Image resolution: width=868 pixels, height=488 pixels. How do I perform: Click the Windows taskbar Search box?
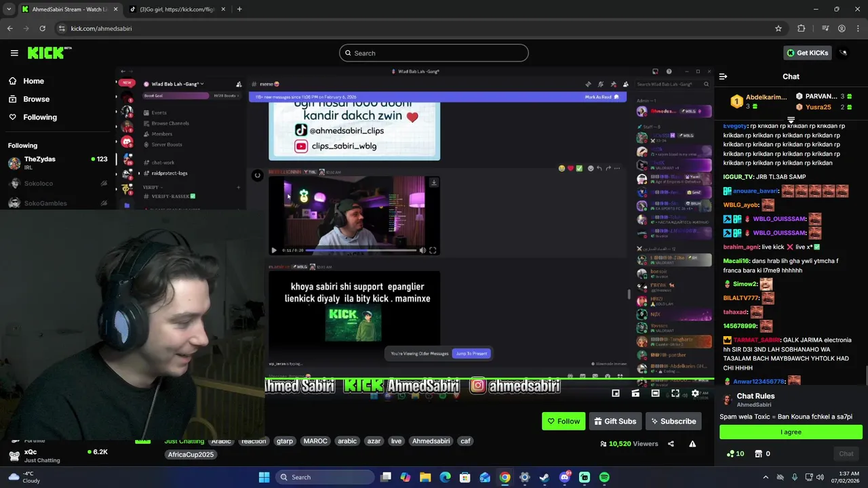pos(325,477)
